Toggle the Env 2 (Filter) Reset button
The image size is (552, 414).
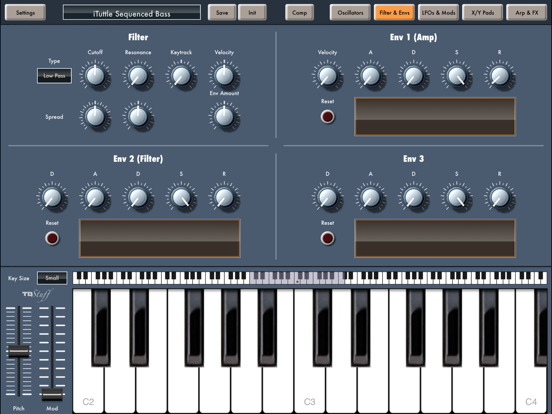pos(52,238)
